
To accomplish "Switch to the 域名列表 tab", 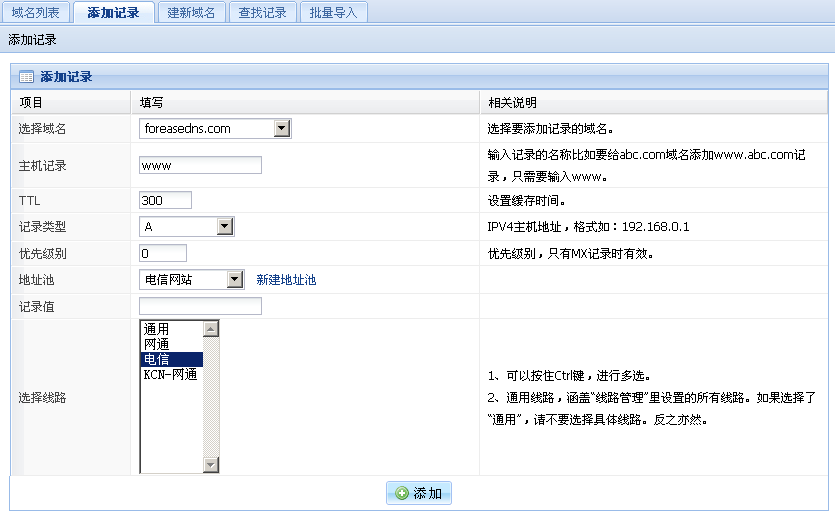I will click(36, 13).
